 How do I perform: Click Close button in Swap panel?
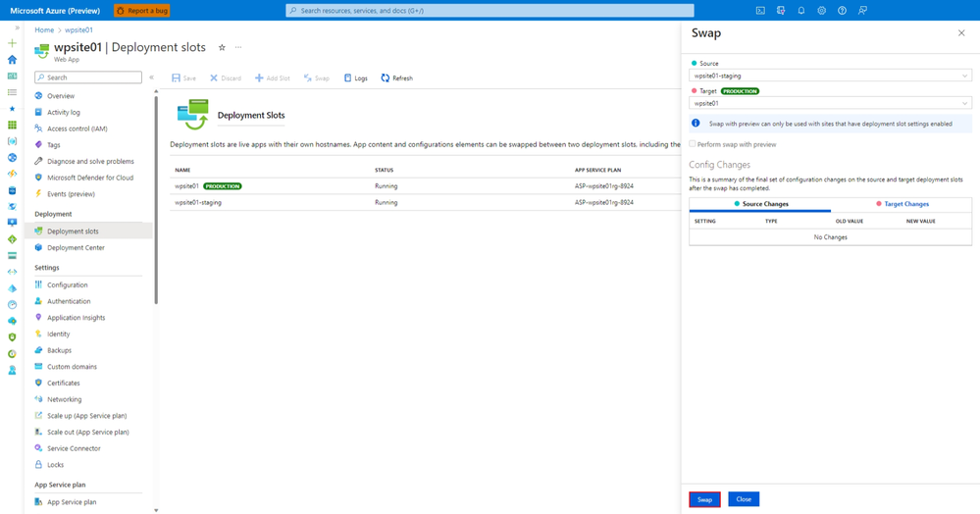click(x=744, y=499)
